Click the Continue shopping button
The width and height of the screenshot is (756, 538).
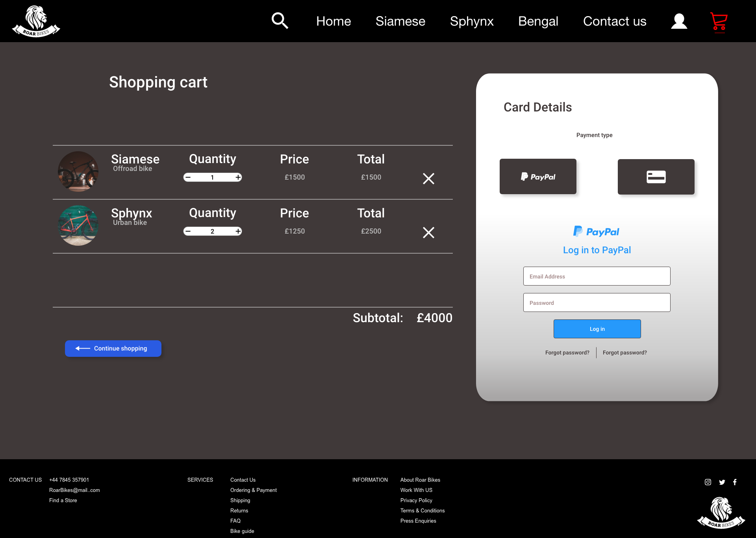point(113,349)
